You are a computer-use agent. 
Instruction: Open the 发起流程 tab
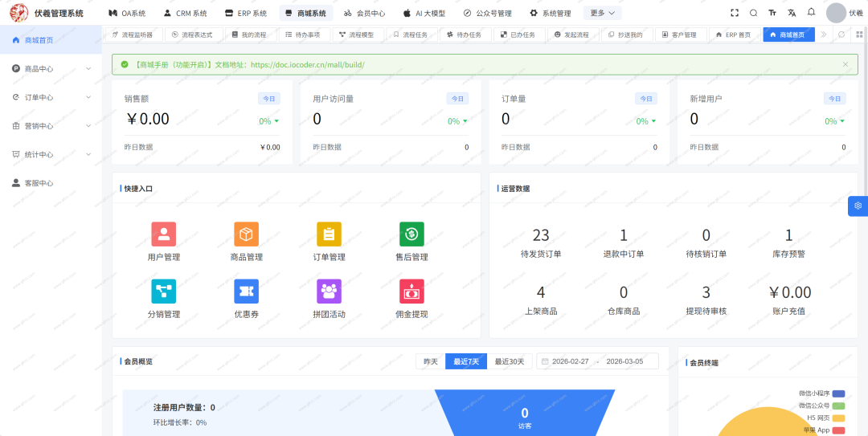click(572, 35)
